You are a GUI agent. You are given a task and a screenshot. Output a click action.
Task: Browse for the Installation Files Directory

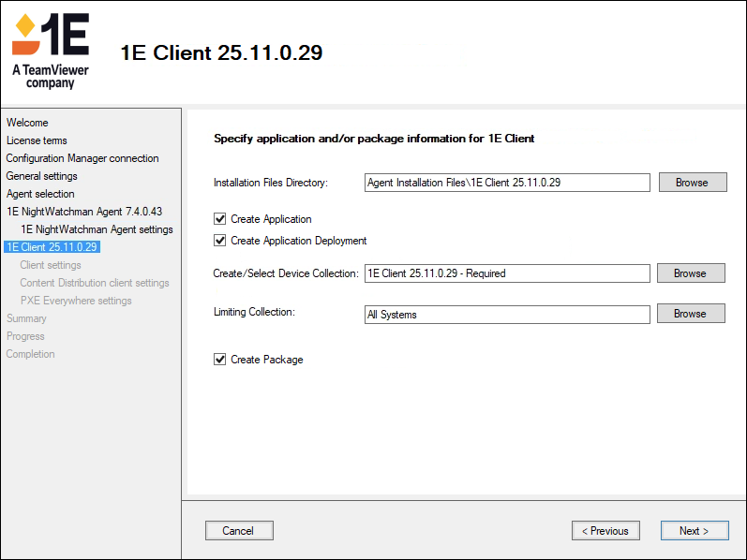coord(692,183)
